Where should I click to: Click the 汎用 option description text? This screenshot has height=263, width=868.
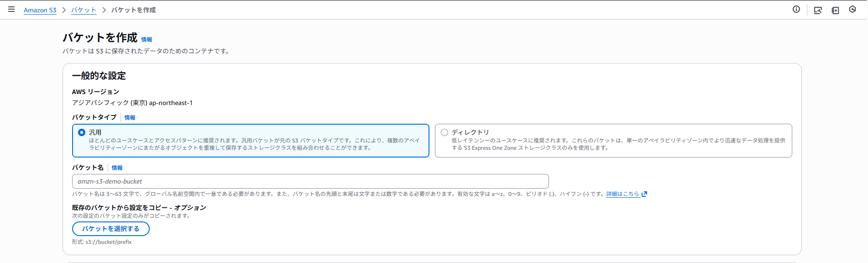[x=254, y=144]
